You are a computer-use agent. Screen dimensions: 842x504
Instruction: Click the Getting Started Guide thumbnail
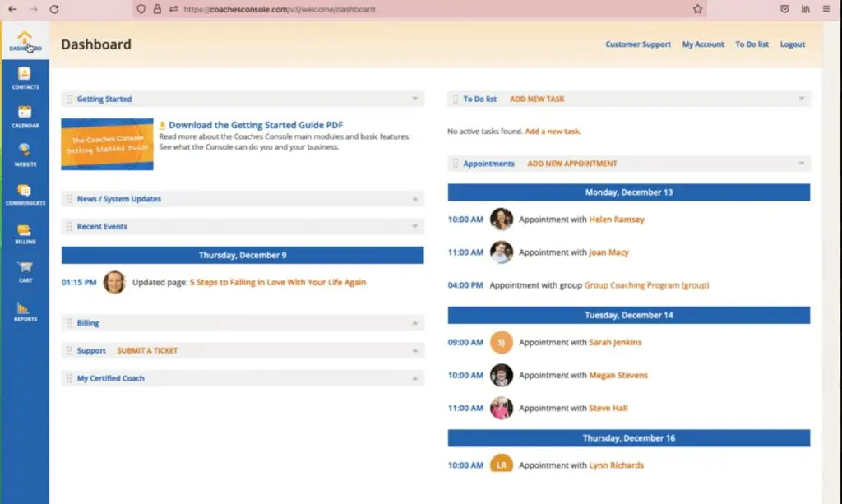pyautogui.click(x=107, y=144)
